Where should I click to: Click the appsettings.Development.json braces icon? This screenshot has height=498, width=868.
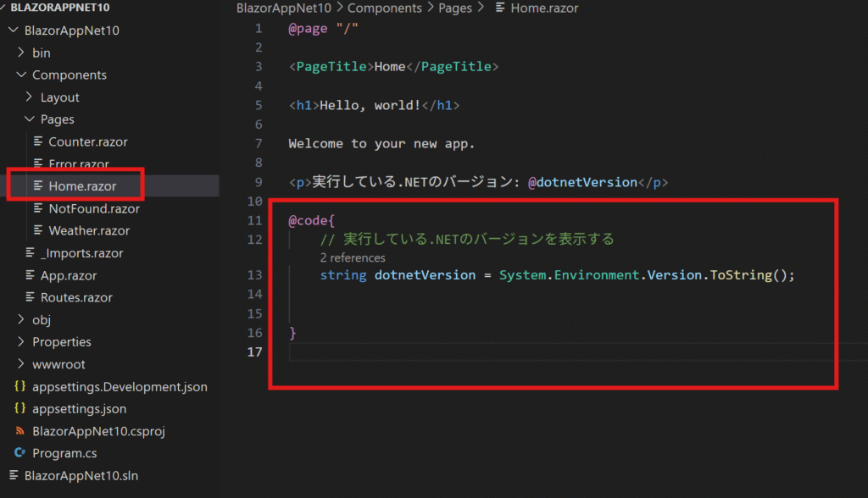click(x=20, y=386)
